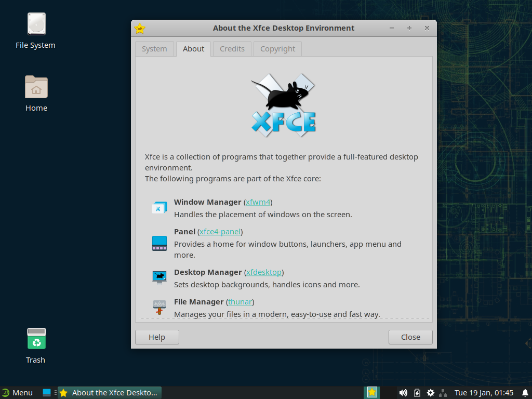This screenshot has width=532, height=399.
Task: Click the notification bell icon
Action: tap(525, 393)
